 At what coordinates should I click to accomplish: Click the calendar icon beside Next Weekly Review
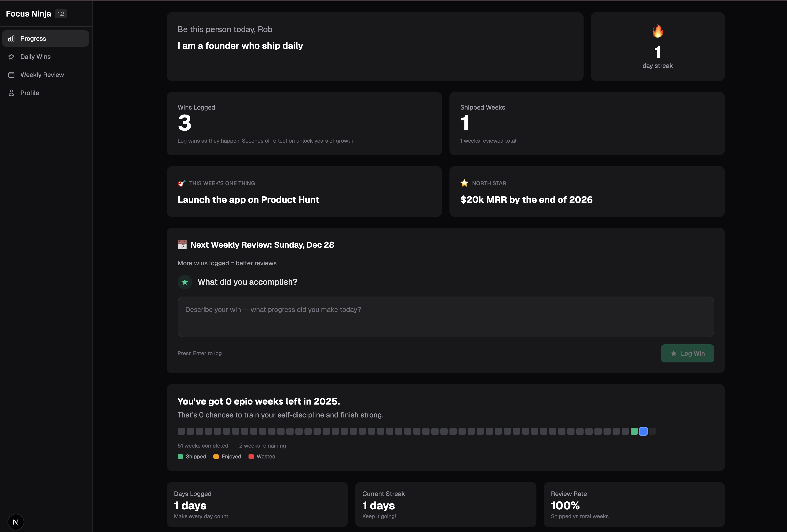click(x=182, y=245)
